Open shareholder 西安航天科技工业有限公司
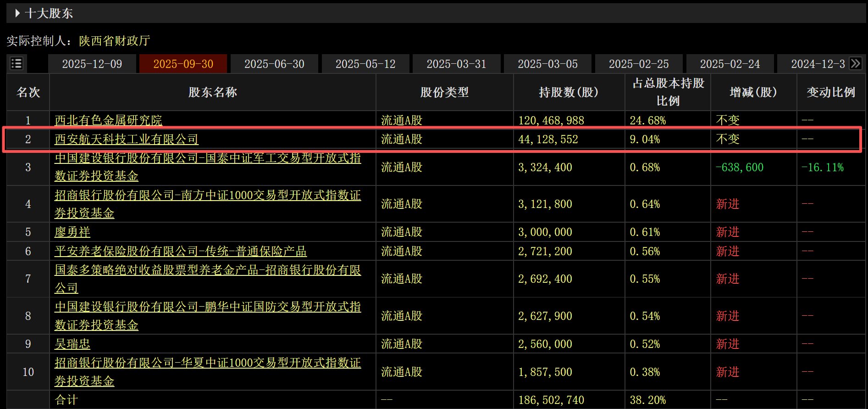Viewport: 868px width, 409px height. 127,139
